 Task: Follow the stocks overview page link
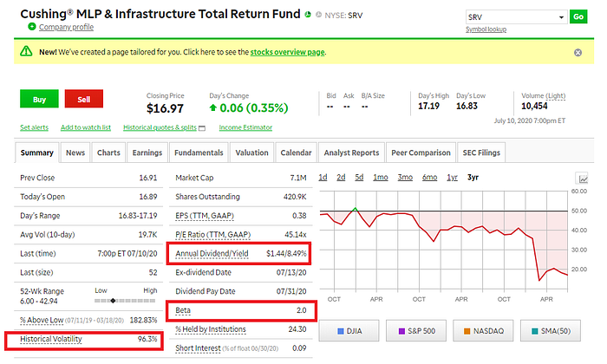(287, 52)
